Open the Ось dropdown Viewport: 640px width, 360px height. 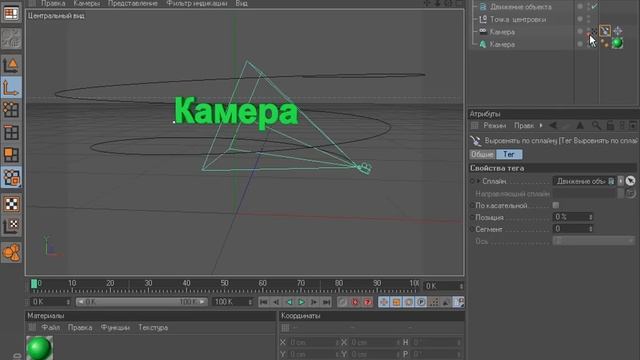pyautogui.click(x=593, y=241)
